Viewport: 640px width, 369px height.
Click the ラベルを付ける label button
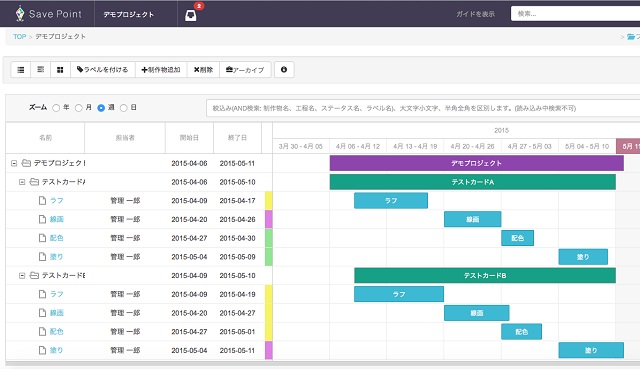pos(102,70)
